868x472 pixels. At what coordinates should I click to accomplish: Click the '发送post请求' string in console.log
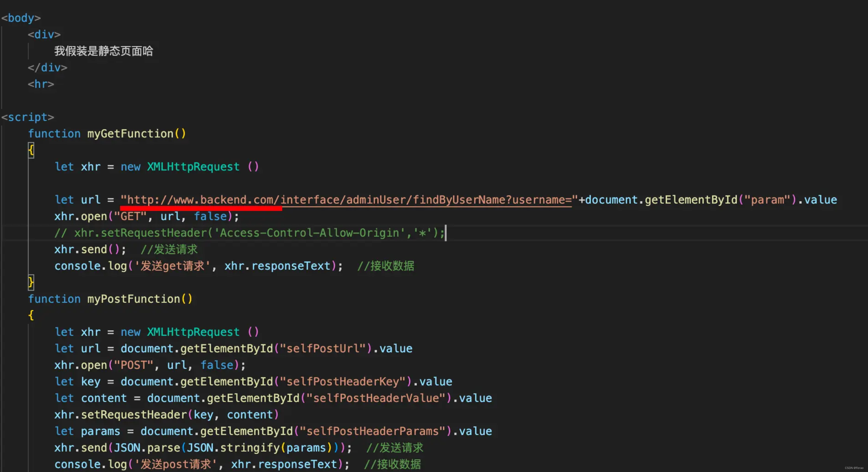point(176,464)
